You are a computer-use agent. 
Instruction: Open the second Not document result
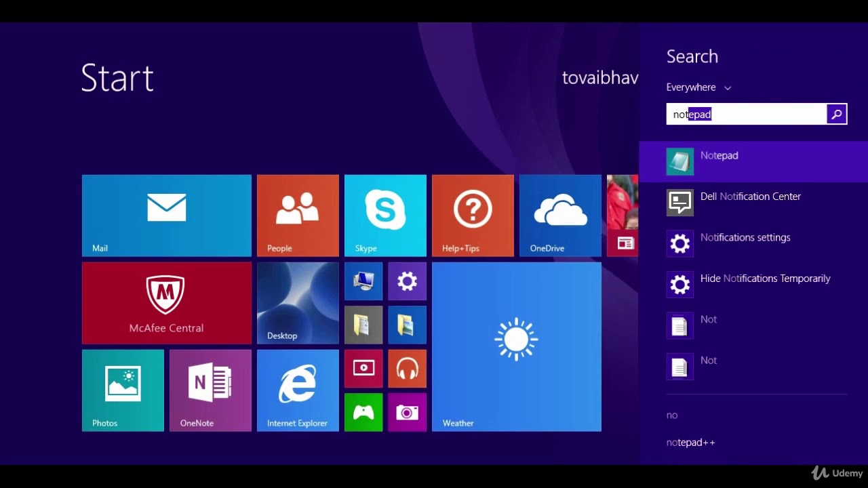point(753,367)
